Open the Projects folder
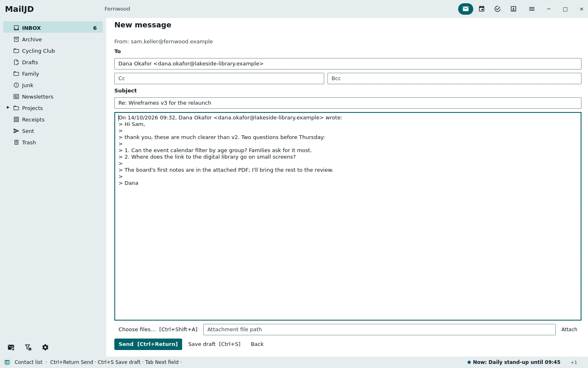 [53, 108]
